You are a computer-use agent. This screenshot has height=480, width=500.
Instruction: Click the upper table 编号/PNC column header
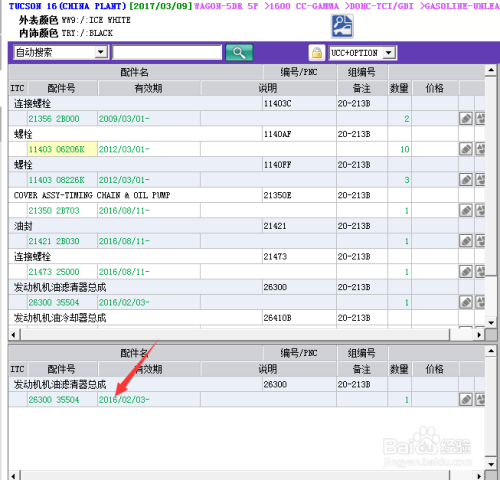pos(299,72)
